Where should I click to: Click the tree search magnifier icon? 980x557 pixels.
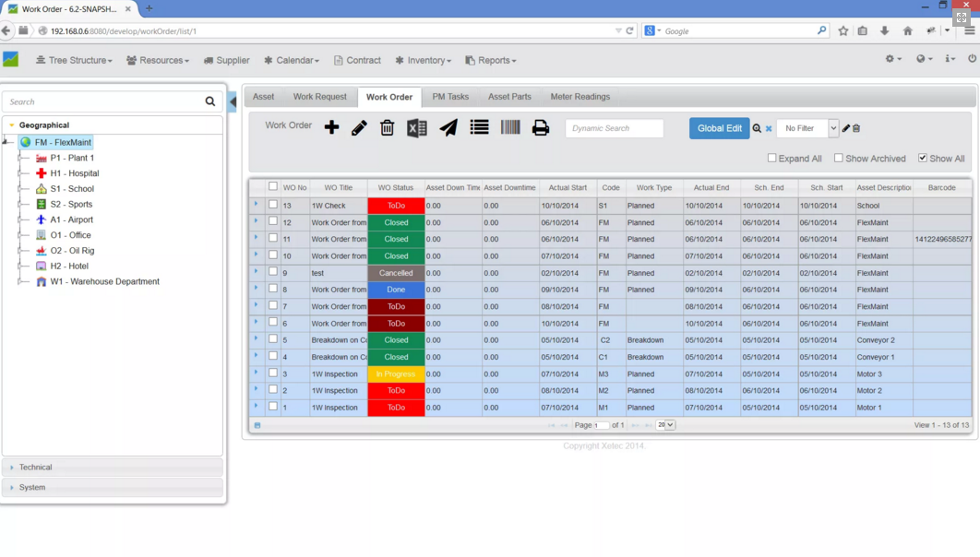[210, 101]
